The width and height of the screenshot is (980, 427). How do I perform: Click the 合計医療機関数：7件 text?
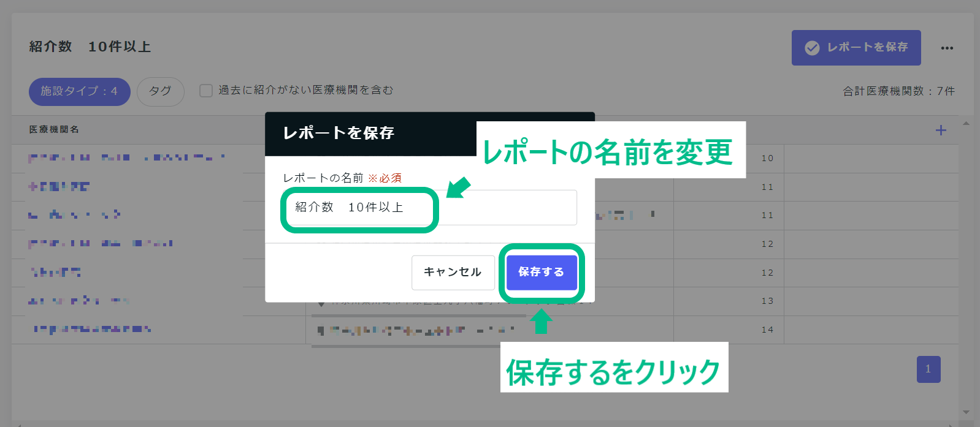pyautogui.click(x=898, y=91)
